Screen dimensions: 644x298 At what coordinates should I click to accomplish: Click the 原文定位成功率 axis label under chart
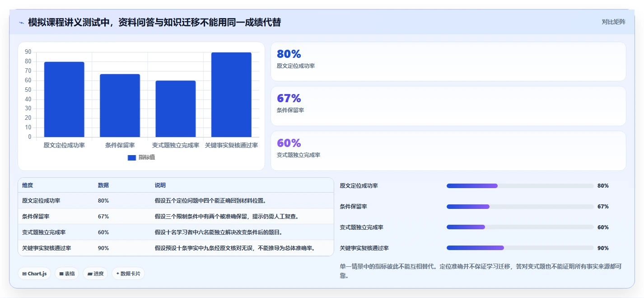64,145
